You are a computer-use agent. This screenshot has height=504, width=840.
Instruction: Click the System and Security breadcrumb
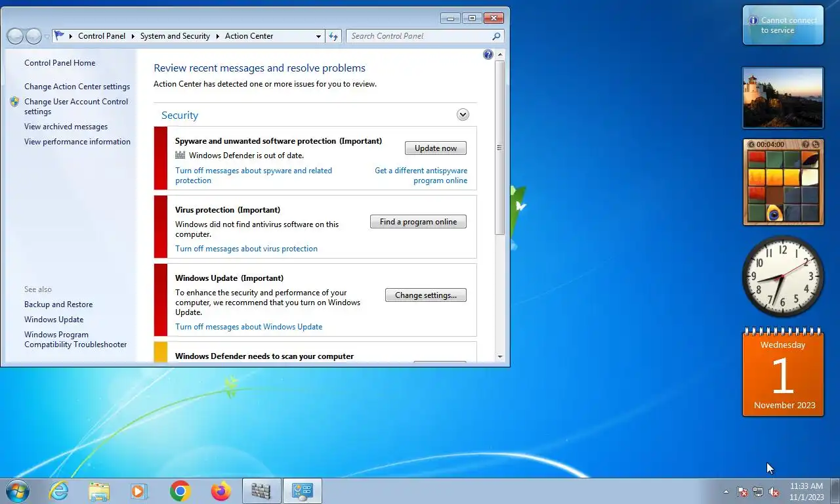pos(175,36)
